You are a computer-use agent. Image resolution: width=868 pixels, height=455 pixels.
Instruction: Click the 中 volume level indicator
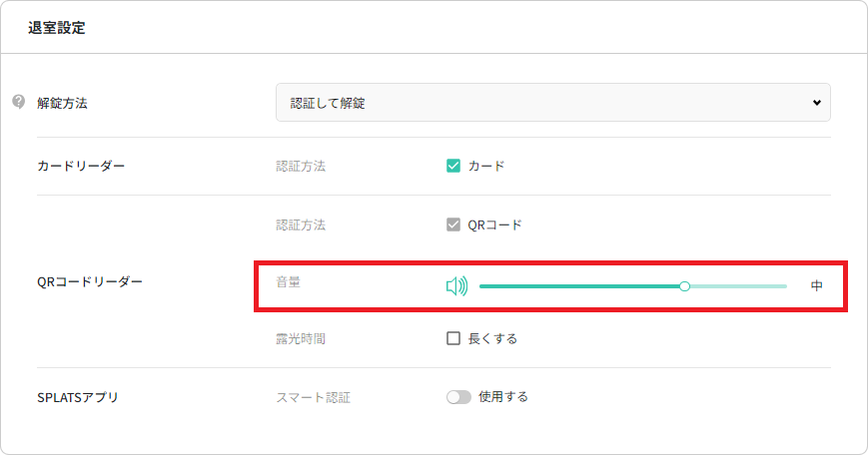(x=816, y=286)
